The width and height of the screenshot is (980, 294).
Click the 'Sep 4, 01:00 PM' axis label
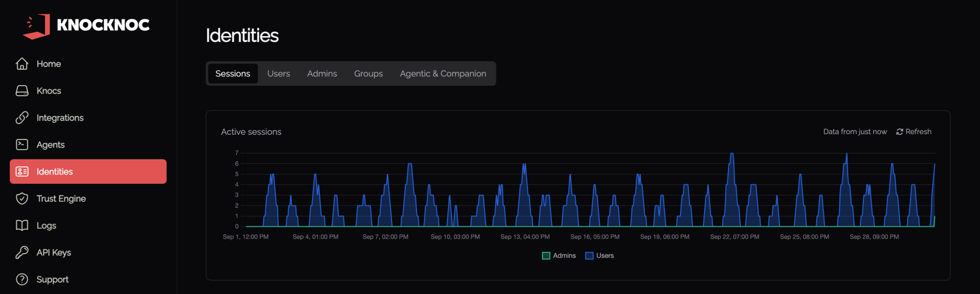(316, 237)
